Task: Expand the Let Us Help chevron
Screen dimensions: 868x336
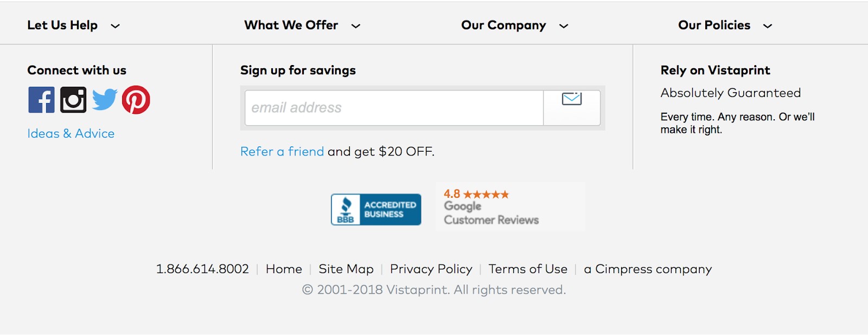Action: (x=115, y=26)
